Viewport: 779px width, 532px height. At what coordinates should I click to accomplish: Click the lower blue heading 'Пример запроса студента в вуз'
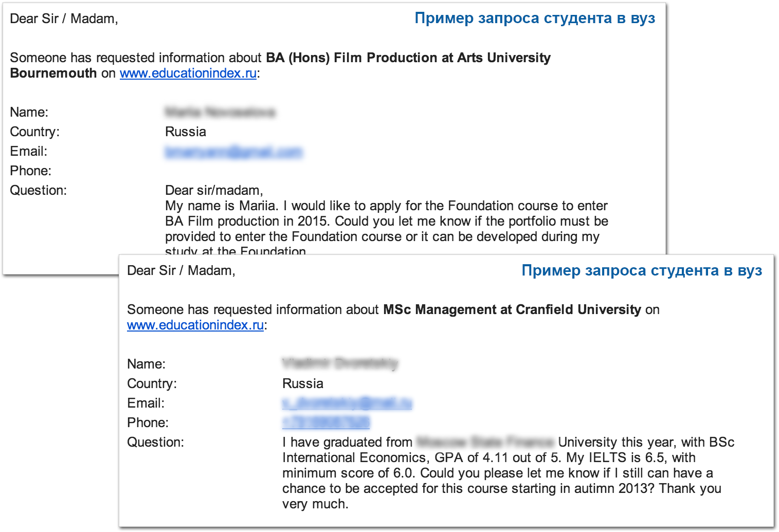click(641, 270)
